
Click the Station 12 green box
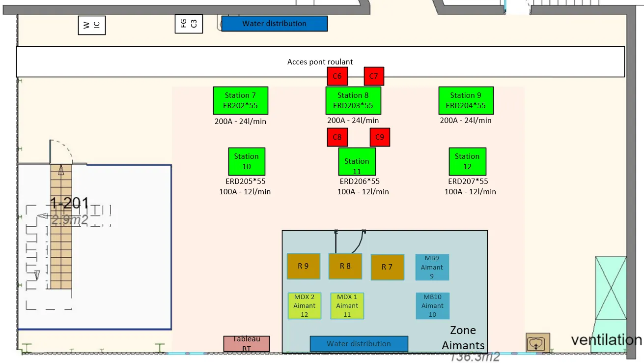pyautogui.click(x=467, y=161)
